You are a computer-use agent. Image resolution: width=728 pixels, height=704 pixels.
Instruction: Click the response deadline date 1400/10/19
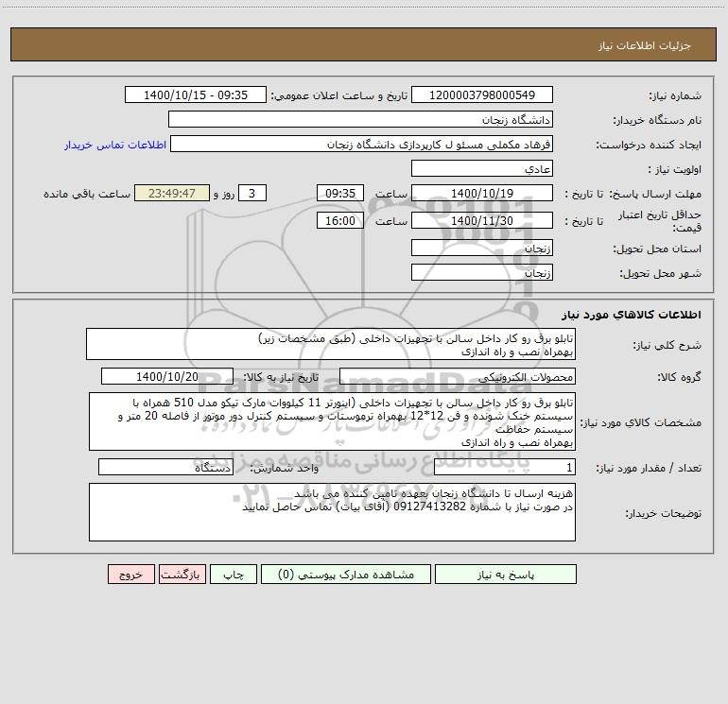[482, 193]
